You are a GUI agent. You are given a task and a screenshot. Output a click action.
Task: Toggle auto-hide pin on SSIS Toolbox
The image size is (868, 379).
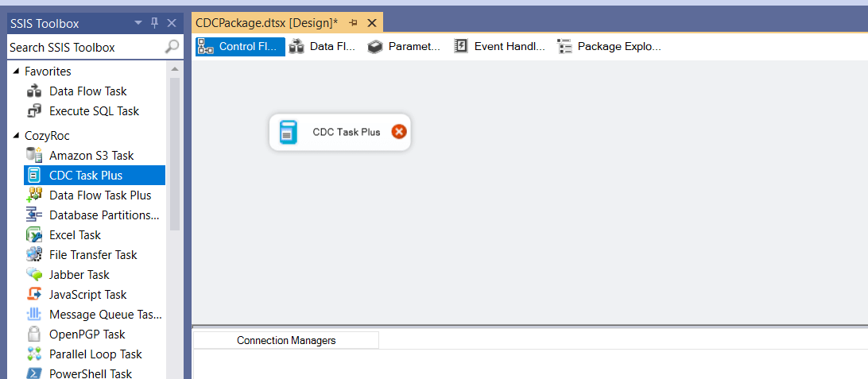pos(155,24)
